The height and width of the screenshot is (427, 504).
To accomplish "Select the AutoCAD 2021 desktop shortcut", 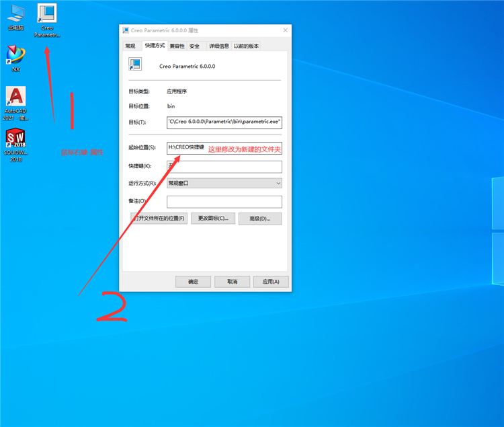I will [15, 103].
